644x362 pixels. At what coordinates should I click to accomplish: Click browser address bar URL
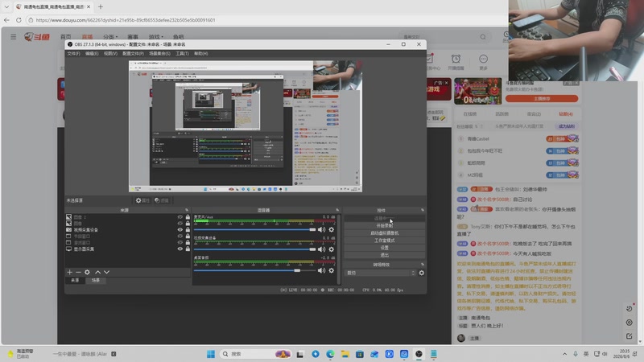[x=126, y=19]
